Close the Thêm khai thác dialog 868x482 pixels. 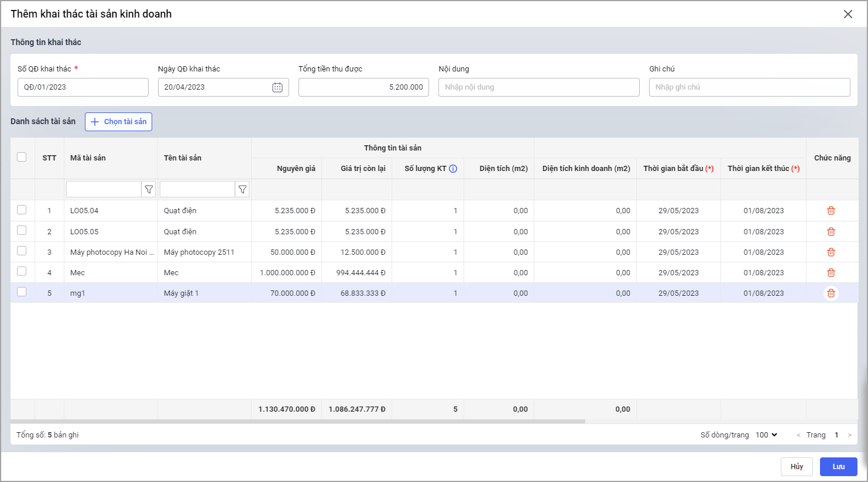pyautogui.click(x=848, y=14)
